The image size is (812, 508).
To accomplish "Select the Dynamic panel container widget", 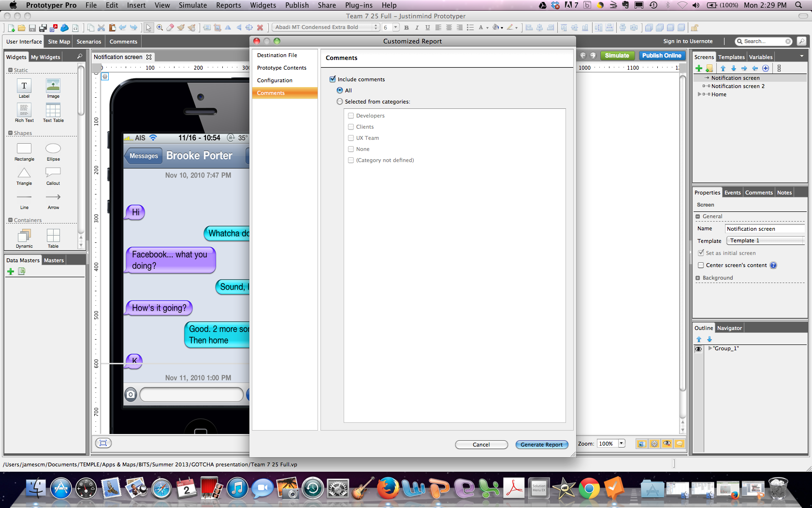I will pyautogui.click(x=24, y=236).
